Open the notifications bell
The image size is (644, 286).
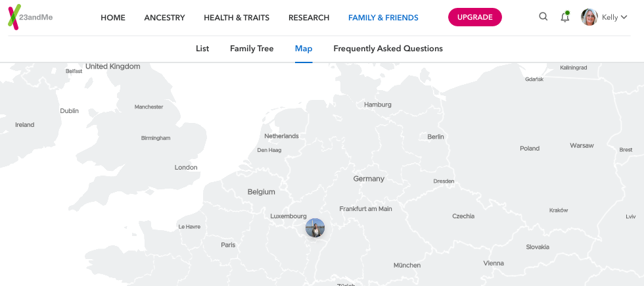564,18
